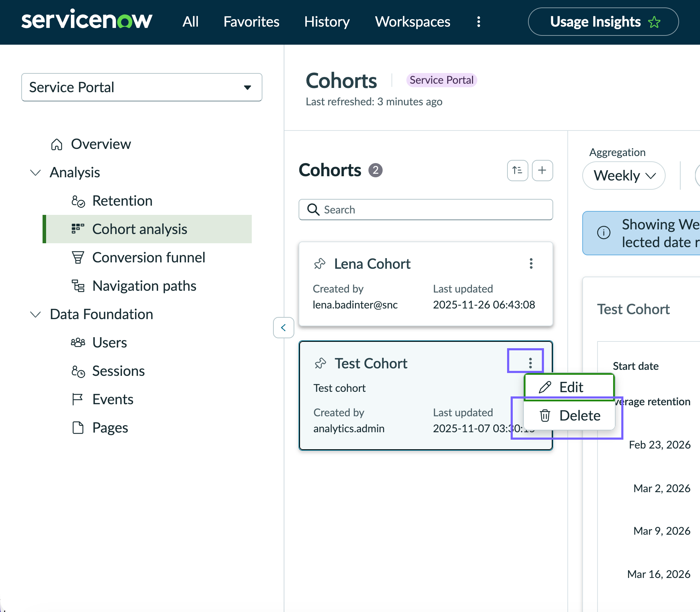Viewport: 700px width, 612px height.
Task: Click lena.badinter@snc creator text
Action: [355, 305]
